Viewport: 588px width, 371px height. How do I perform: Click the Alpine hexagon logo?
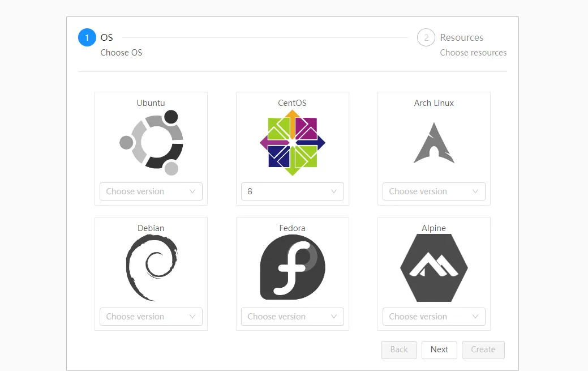click(434, 268)
